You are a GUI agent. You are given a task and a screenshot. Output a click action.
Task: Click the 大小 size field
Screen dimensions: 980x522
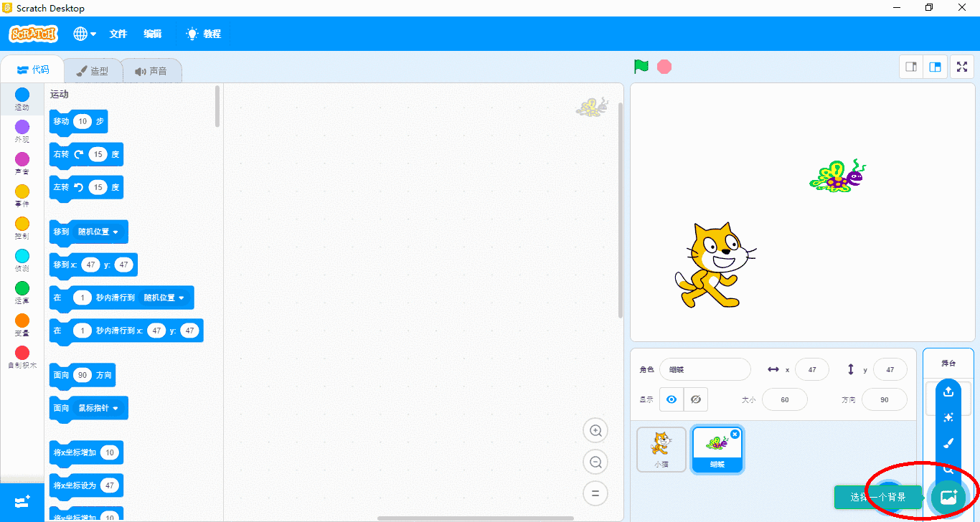pos(785,399)
